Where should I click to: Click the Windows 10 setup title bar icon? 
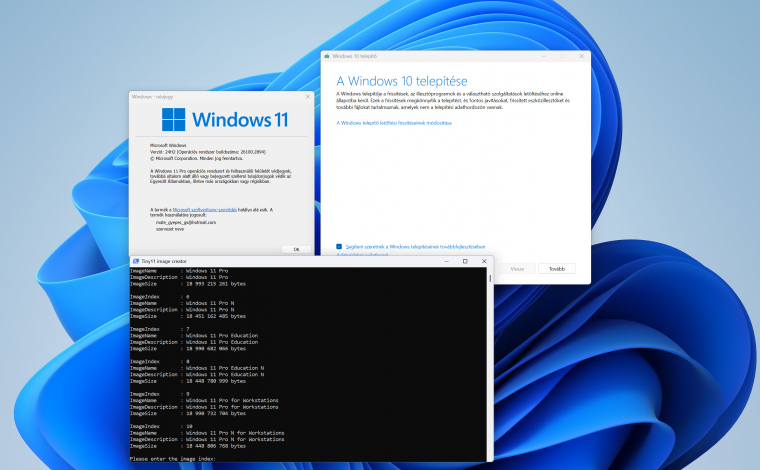(327, 56)
